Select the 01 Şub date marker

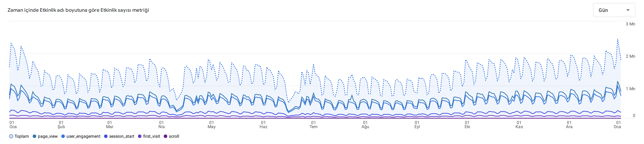pyautogui.click(x=61, y=125)
